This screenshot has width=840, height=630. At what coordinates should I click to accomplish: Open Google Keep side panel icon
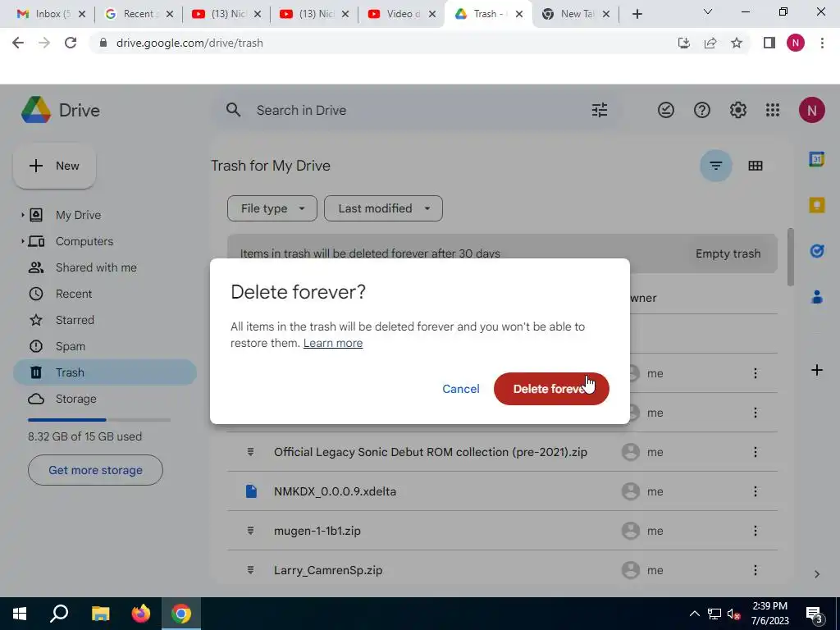816,205
